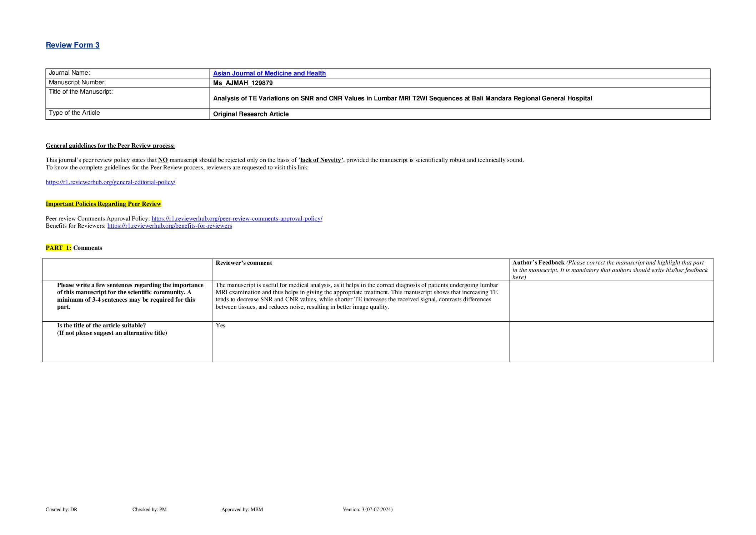Click the Reviewer's comment column header
Screen dimensions: 756x535
(x=244, y=263)
